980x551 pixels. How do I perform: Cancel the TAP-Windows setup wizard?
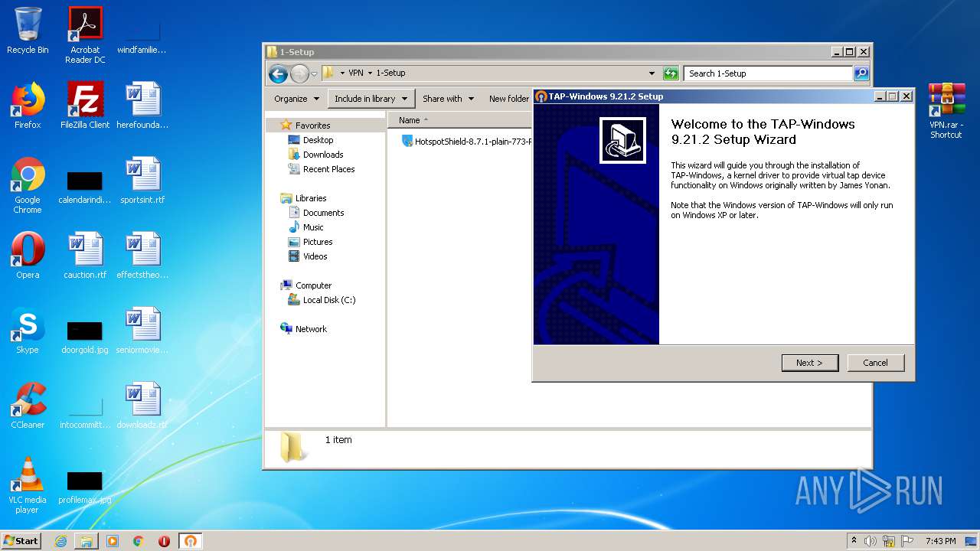click(876, 363)
